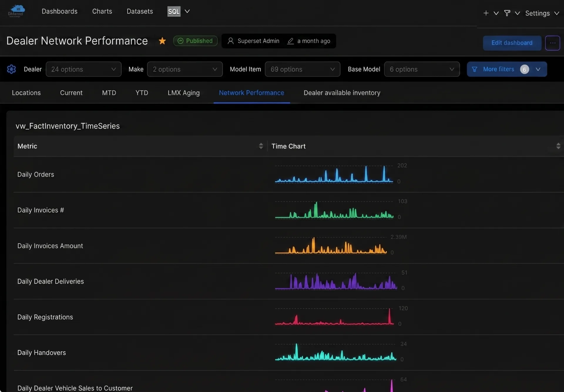Switch to the MTD tab
Viewport: 564px width, 392px height.
(109, 93)
